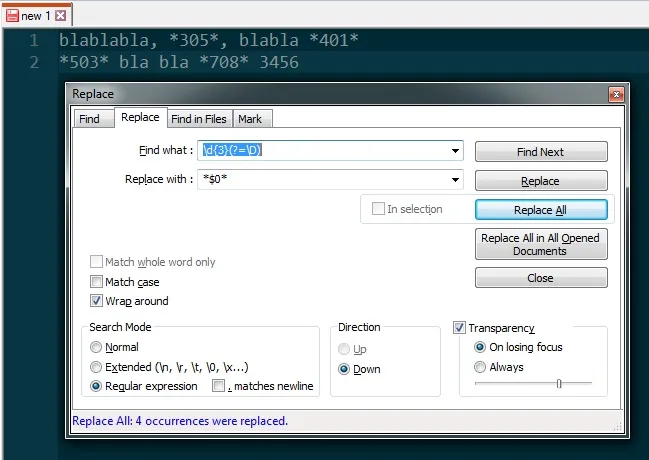The height and width of the screenshot is (460, 649).
Task: Open the Find in Files tab
Action: [x=199, y=119]
